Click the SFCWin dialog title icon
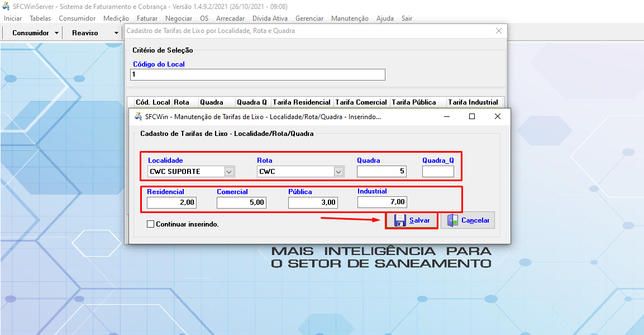The image size is (644, 335). (x=138, y=117)
